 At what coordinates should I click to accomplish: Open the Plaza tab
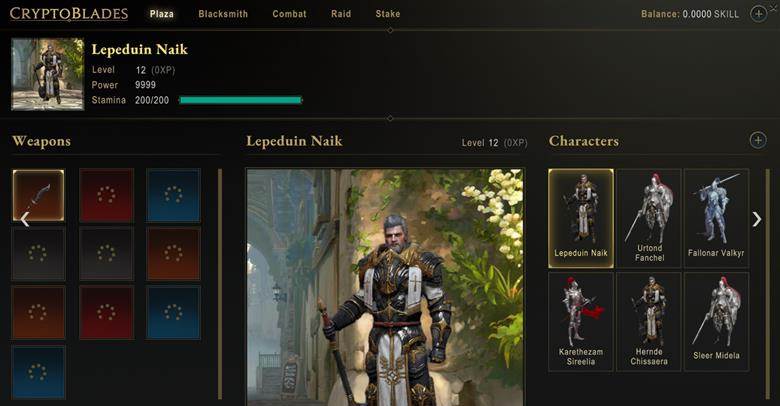point(162,14)
